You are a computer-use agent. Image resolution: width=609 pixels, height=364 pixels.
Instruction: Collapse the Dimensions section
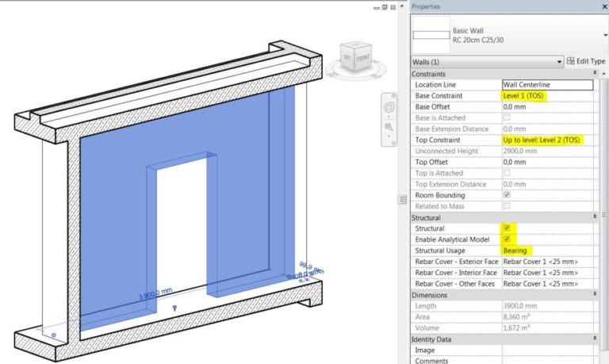tap(594, 295)
